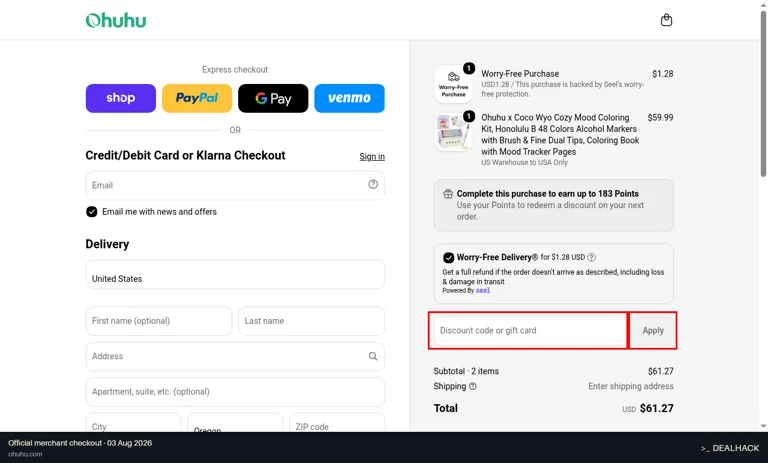
Task: Click the Coloring Kit product thumbnail
Action: 454,132
